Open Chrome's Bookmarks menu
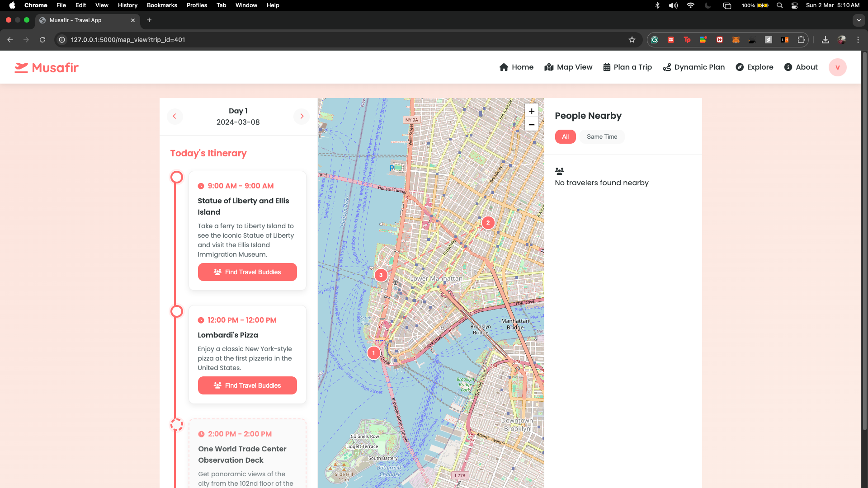 161,5
